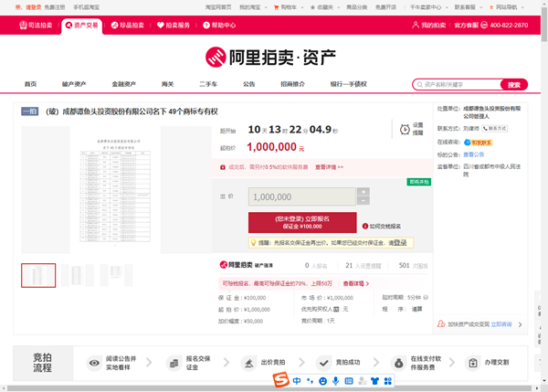Click the smiley emoji icon in Sogou toolbar
The image size is (548, 392).
pos(322,380)
